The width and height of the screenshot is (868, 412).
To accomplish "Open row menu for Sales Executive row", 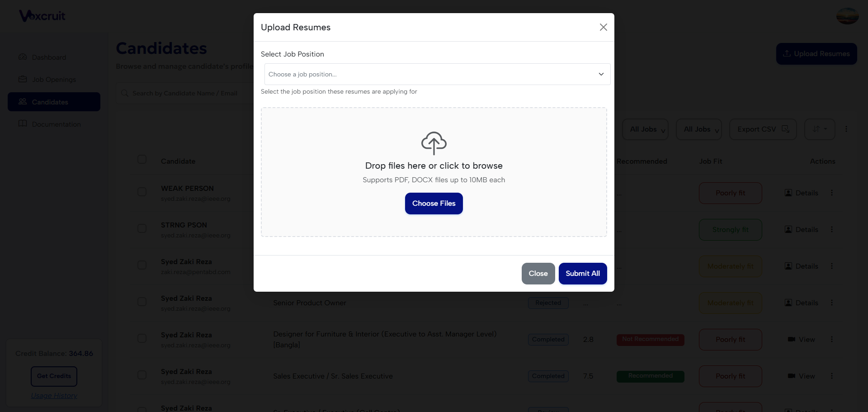I will 832,376.
